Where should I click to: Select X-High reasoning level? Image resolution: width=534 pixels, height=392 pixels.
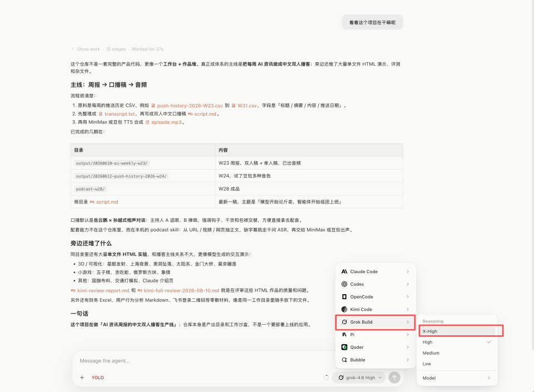[x=457, y=331]
